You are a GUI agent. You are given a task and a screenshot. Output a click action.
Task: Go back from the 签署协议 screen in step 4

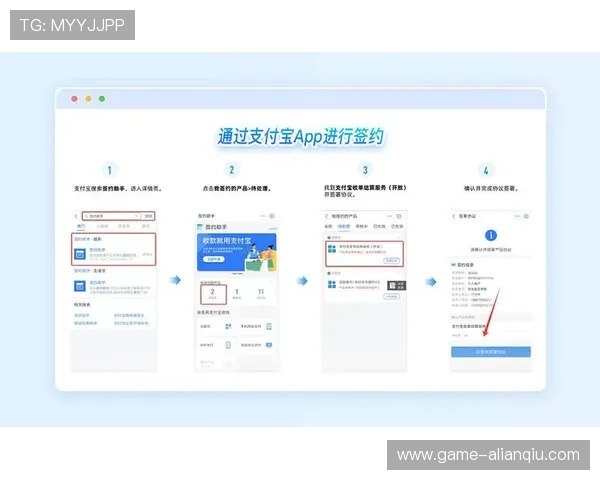click(x=454, y=216)
